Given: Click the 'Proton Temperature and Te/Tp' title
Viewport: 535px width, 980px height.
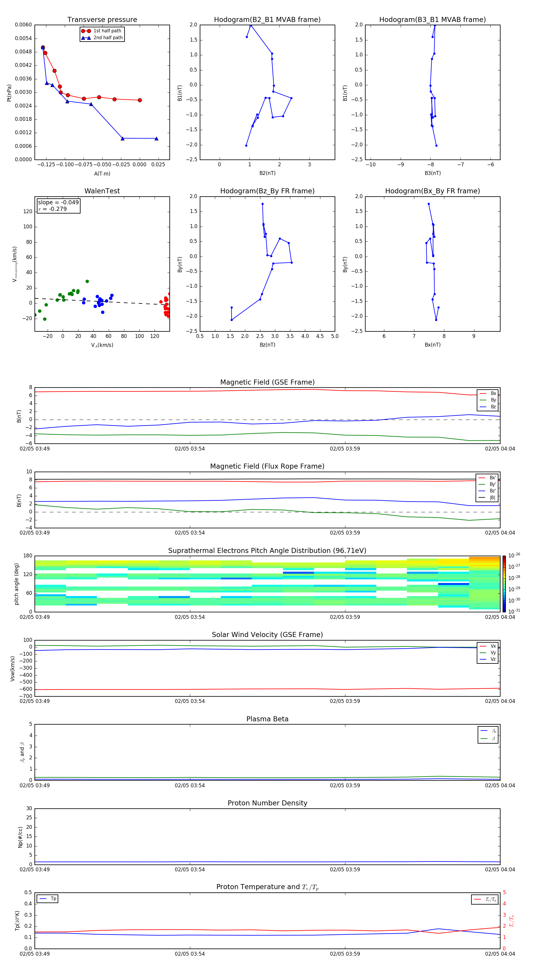Looking at the screenshot, I should (267, 887).
